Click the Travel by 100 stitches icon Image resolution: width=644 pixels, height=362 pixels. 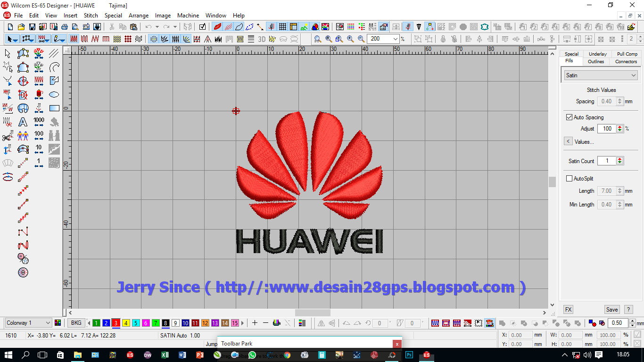39,136
